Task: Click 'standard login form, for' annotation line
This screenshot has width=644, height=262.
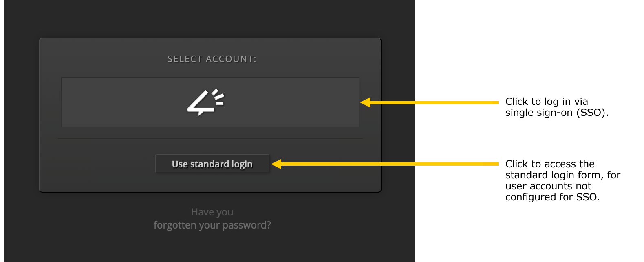Action: [x=563, y=175]
